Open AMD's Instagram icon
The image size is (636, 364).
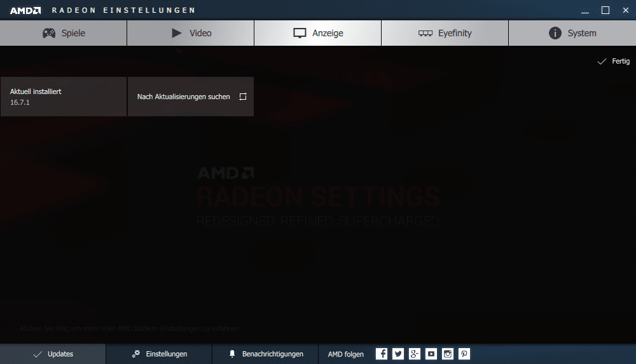(x=448, y=354)
